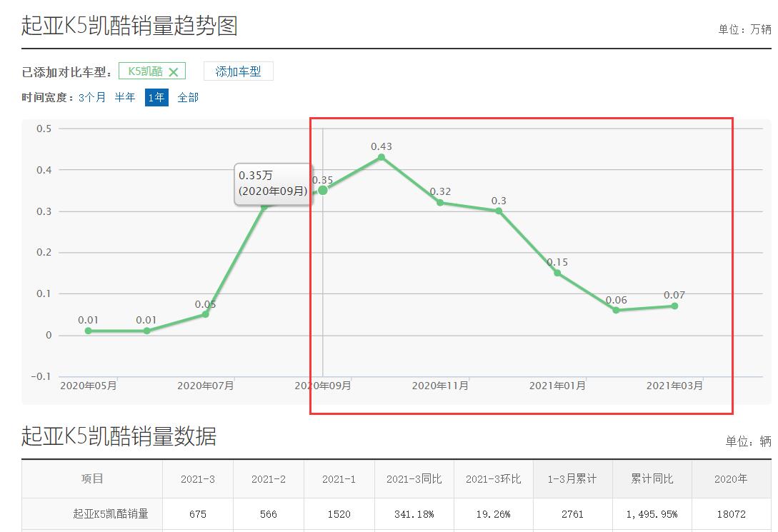Click the 0.3 data point
The image size is (778, 532).
coord(499,211)
